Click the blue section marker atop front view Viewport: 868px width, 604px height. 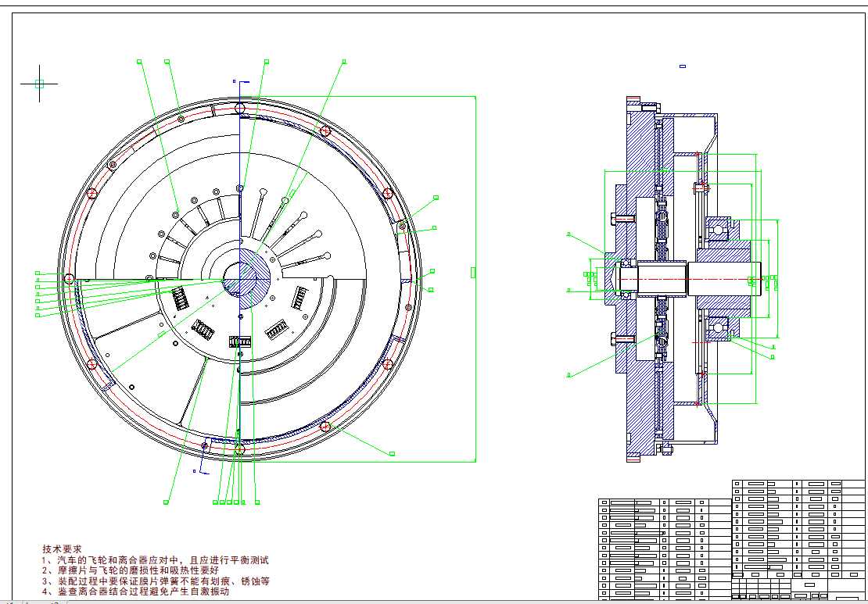pyautogui.click(x=242, y=81)
